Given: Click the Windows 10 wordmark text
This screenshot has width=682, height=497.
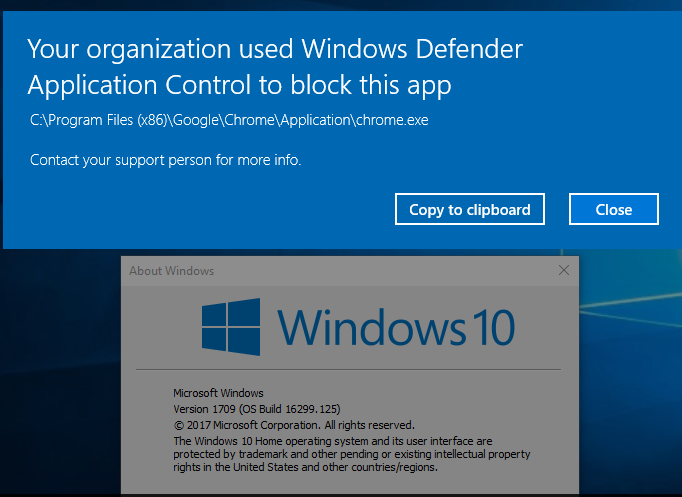Looking at the screenshot, I should pos(396,327).
